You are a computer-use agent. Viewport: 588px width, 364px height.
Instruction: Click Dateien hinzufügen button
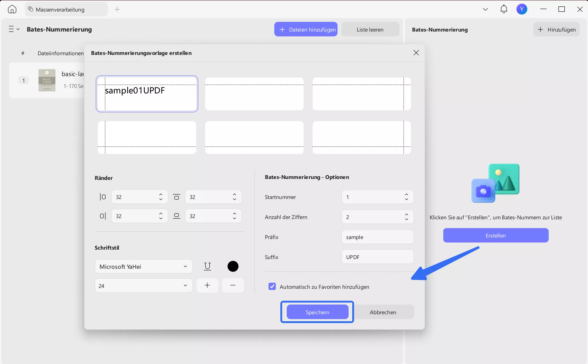[306, 29]
